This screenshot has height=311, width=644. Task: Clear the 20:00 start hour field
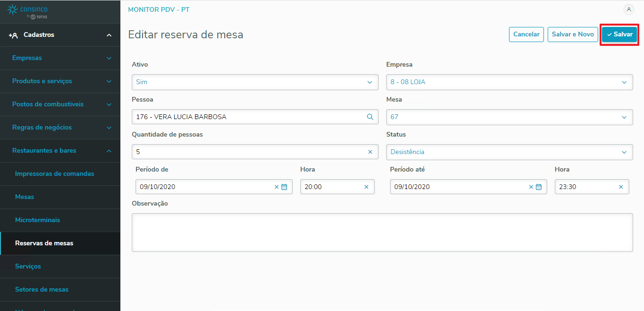tap(366, 187)
